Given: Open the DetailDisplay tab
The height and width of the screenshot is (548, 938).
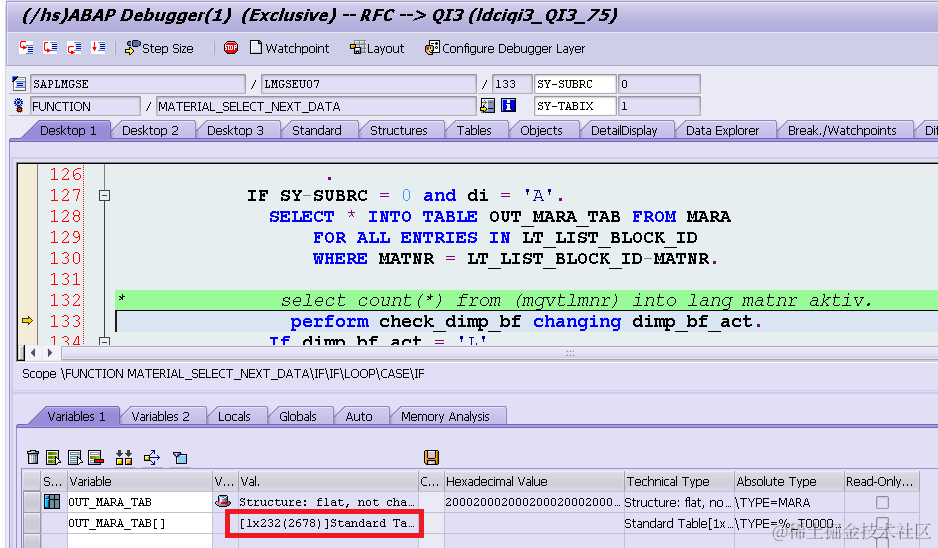Looking at the screenshot, I should point(624,130).
